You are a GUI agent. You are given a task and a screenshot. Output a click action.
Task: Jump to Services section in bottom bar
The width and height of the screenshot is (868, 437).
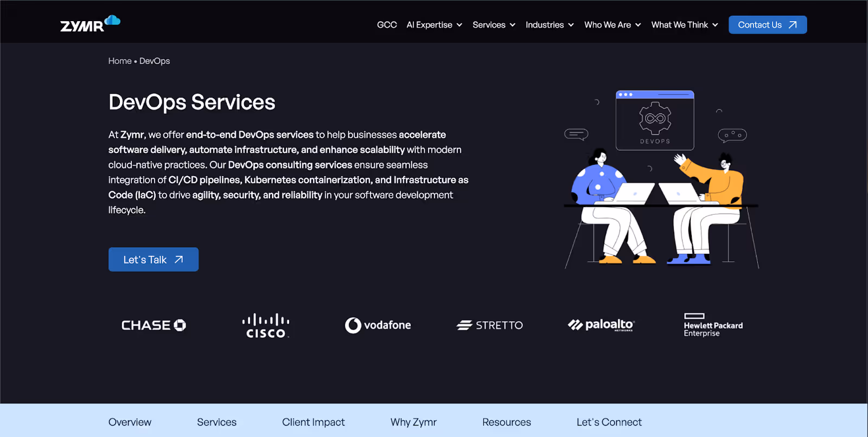(x=216, y=422)
